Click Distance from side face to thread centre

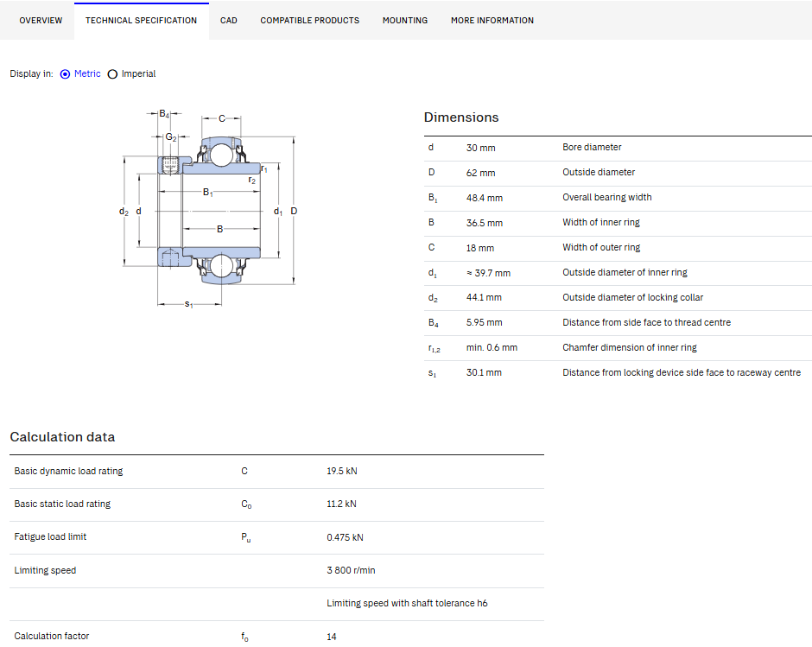click(647, 322)
